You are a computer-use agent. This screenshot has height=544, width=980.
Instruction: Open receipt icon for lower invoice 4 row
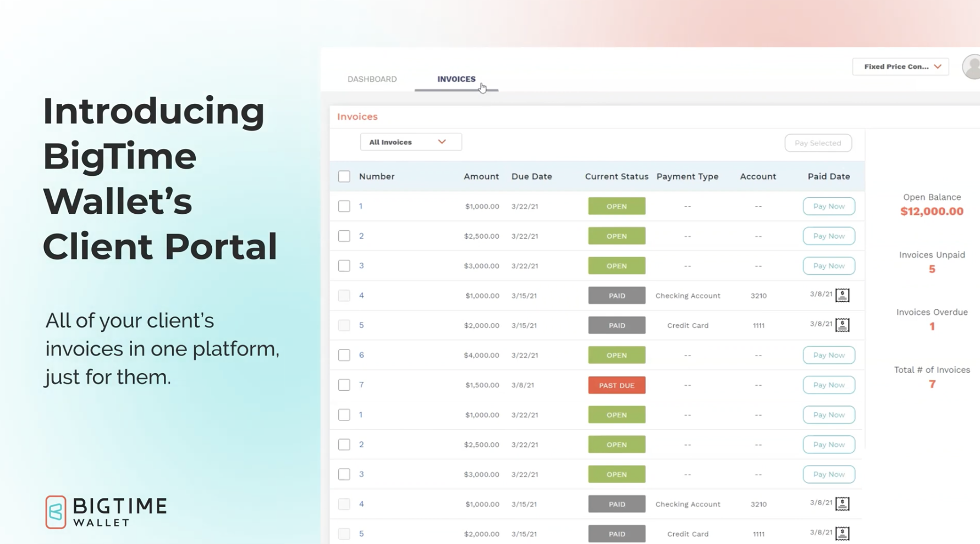click(842, 503)
